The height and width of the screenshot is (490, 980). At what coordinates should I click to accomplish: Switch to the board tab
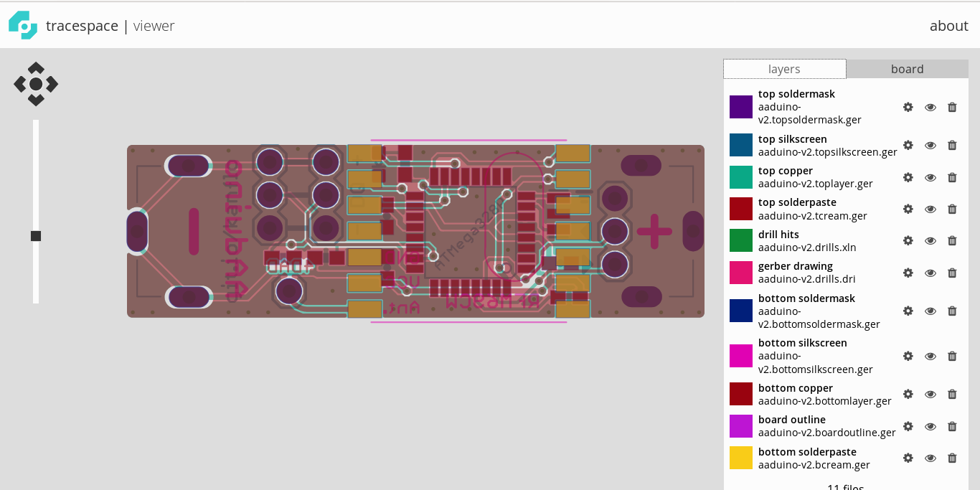(908, 69)
